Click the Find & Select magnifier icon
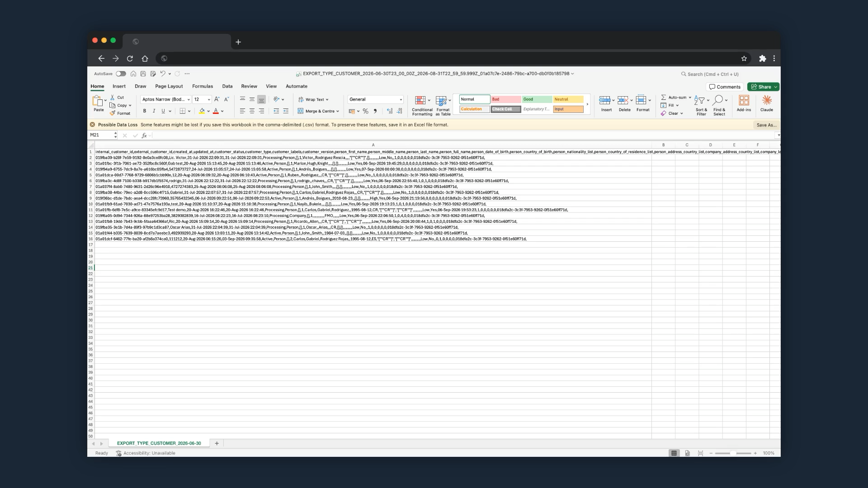 click(x=718, y=100)
